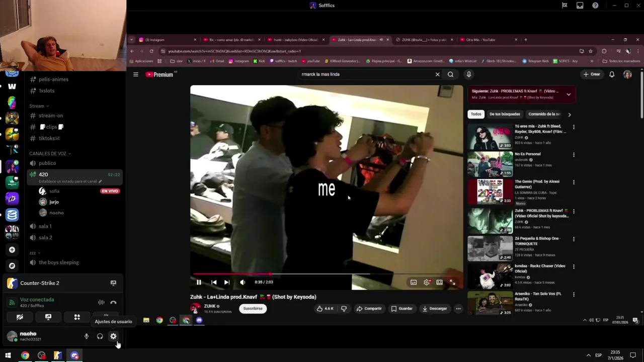Image resolution: width=644 pixels, height=362 pixels.
Task: Like the video with 4.6 K
Action: coord(325,309)
